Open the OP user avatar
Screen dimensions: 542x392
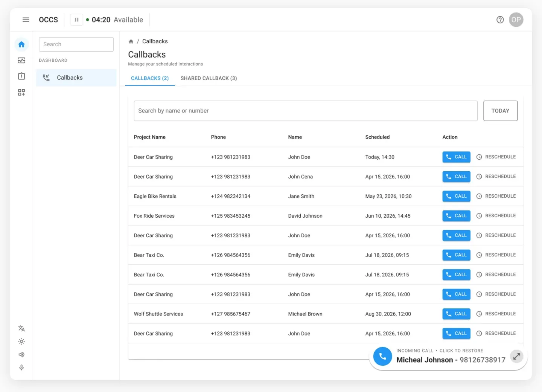click(x=516, y=20)
